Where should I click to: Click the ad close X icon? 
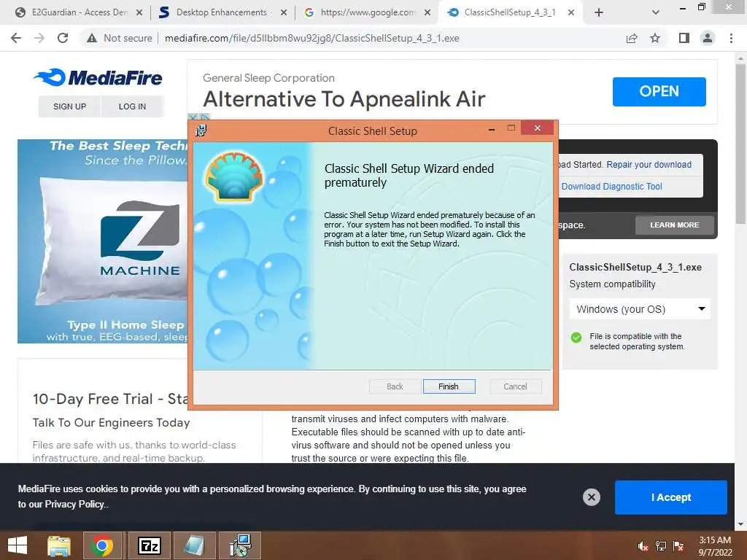click(x=193, y=117)
